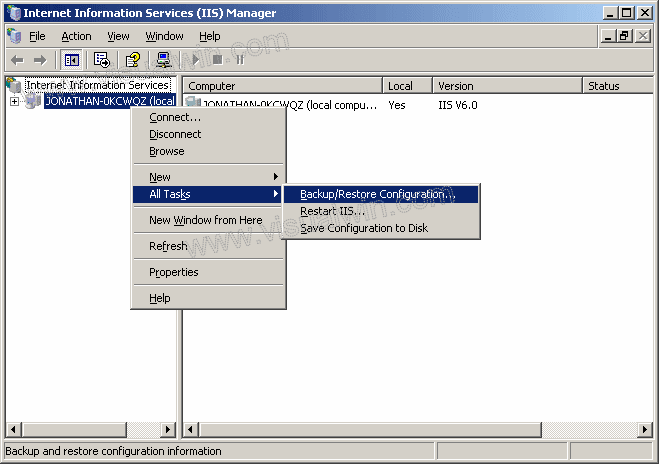This screenshot has height=464, width=659.
Task: Sort by the Status column header
Action: click(618, 86)
